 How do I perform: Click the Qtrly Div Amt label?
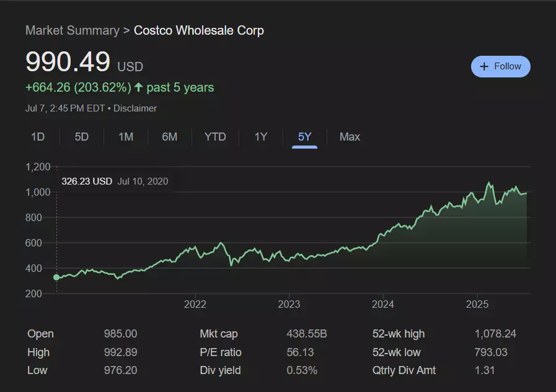pyautogui.click(x=404, y=370)
